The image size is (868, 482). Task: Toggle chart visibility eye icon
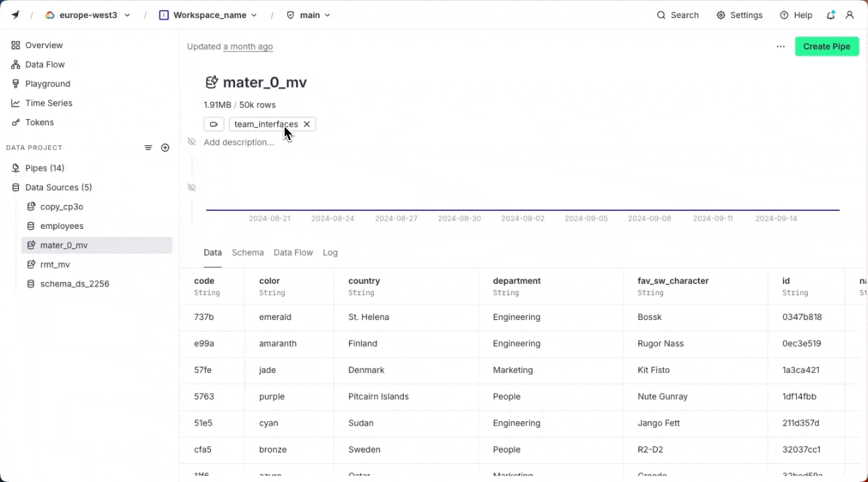[x=192, y=187]
